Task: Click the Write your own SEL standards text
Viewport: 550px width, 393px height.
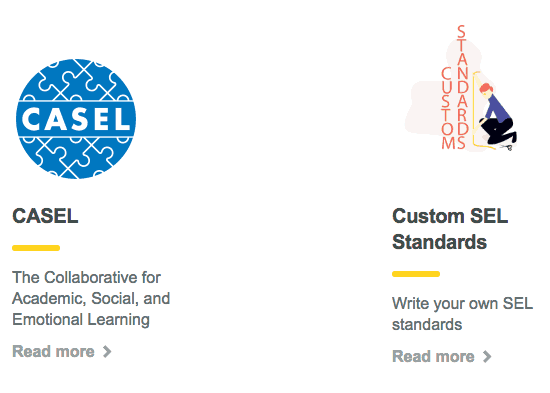Action: click(x=462, y=314)
